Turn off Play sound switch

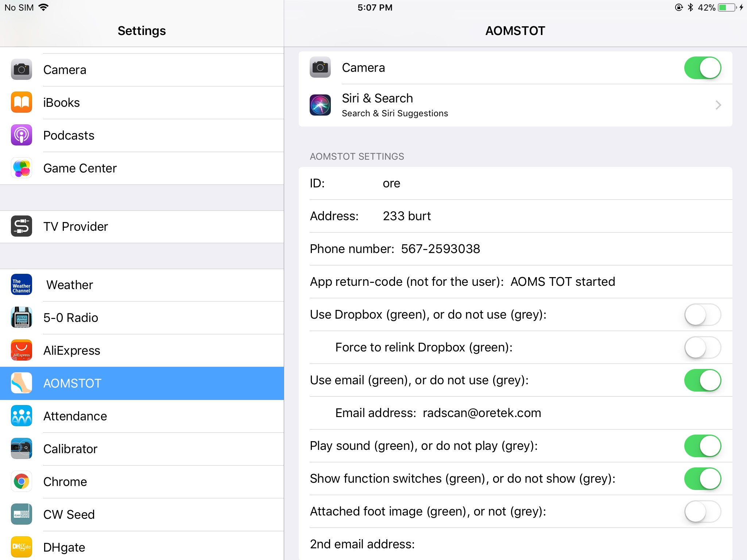702,446
